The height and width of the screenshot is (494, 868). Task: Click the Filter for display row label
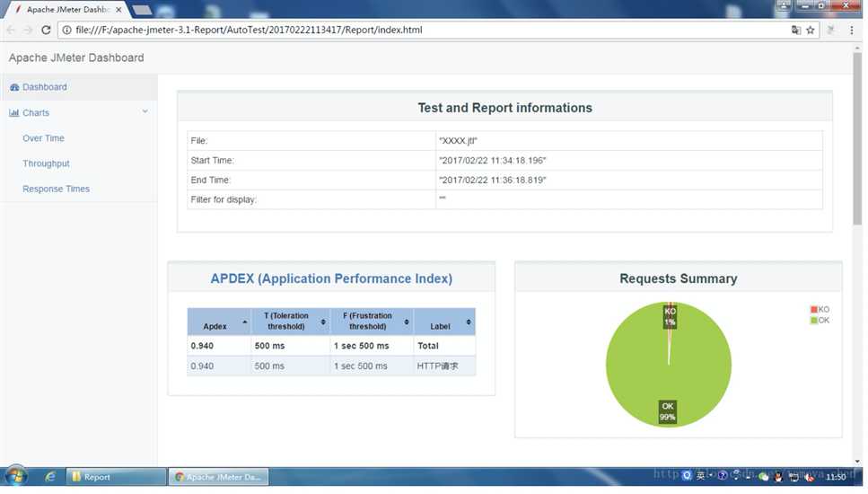(224, 199)
